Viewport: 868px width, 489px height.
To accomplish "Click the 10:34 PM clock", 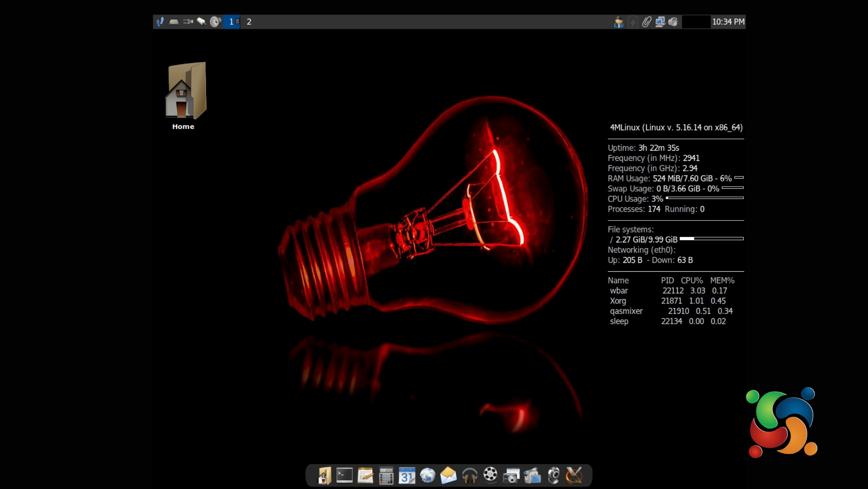I will [728, 22].
